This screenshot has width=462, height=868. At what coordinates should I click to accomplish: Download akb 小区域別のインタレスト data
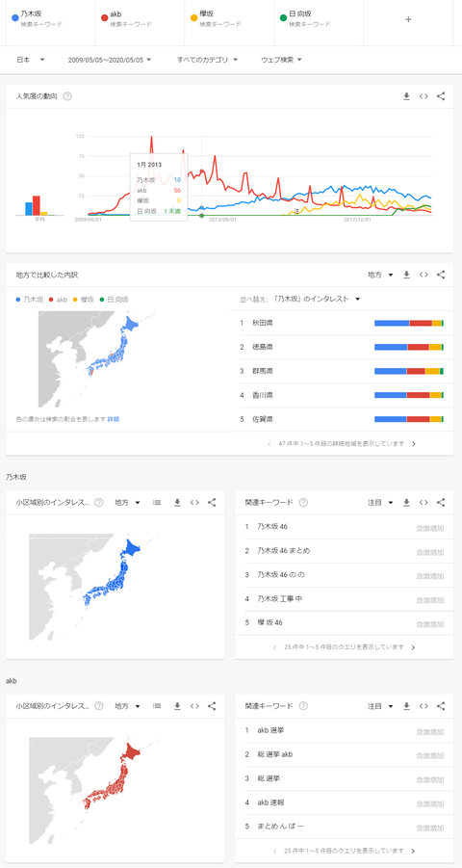(177, 706)
